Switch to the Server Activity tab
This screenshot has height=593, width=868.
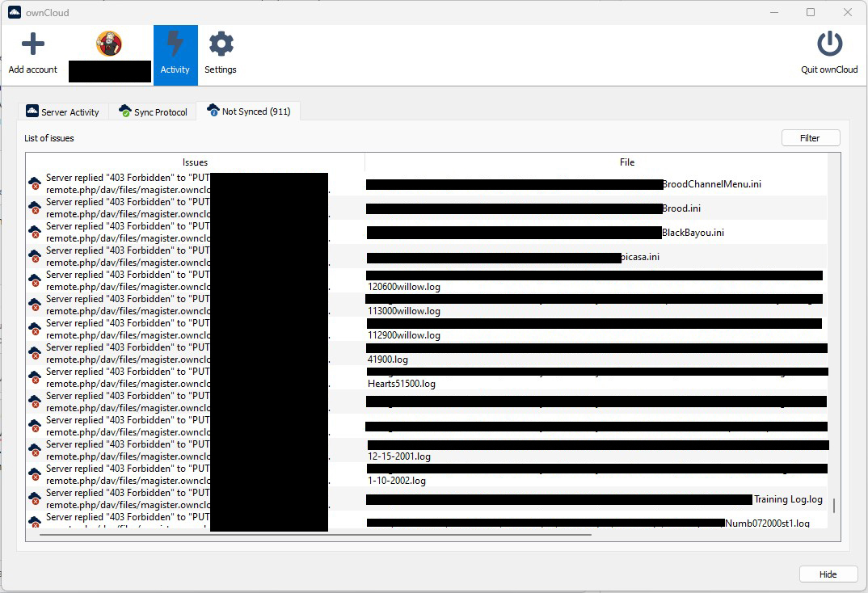tap(62, 111)
